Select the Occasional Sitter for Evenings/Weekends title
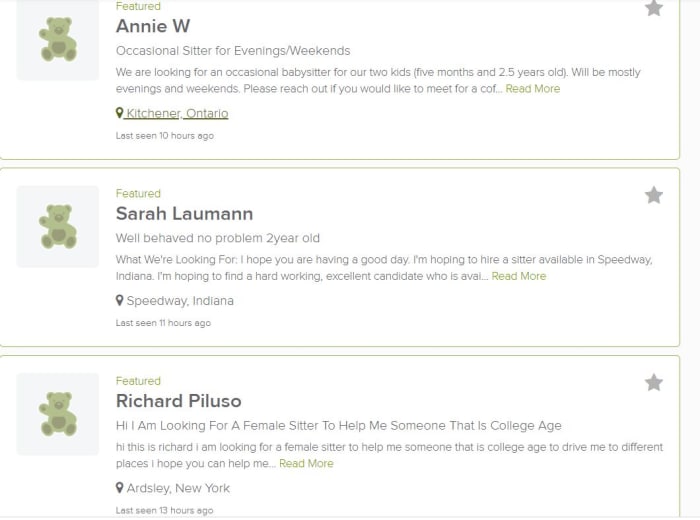The height and width of the screenshot is (520, 700). 233,51
